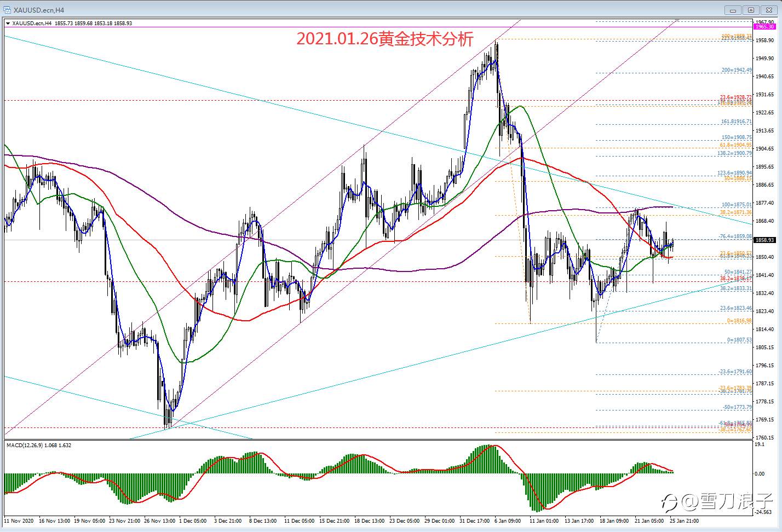782x532 pixels.
Task: Select the Fibonacci label 161.8 1916.71
Action: coord(736,122)
